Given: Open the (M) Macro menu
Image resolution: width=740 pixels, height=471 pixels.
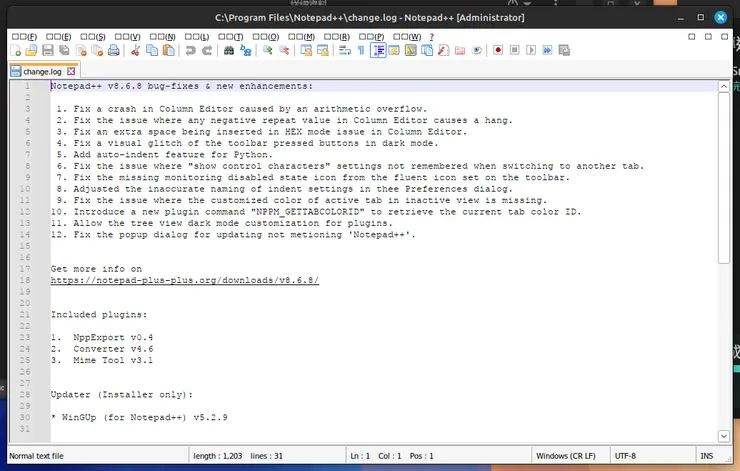Looking at the screenshot, I should click(x=302, y=37).
